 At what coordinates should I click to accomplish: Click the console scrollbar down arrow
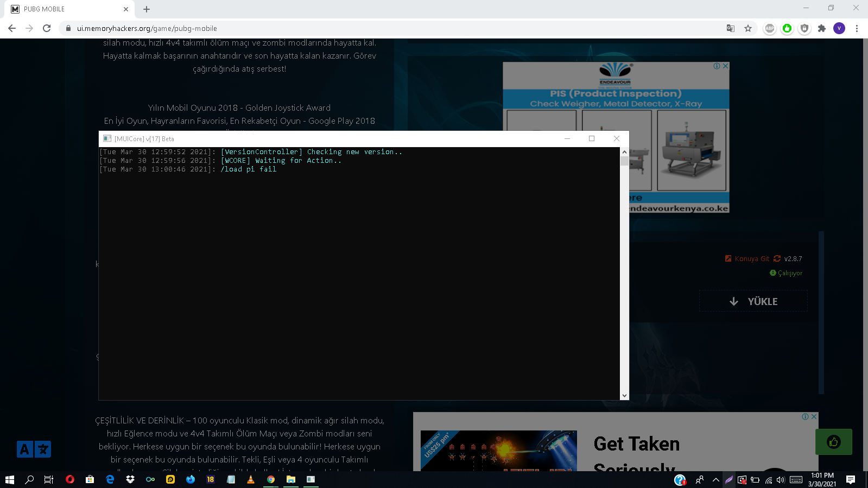point(624,396)
